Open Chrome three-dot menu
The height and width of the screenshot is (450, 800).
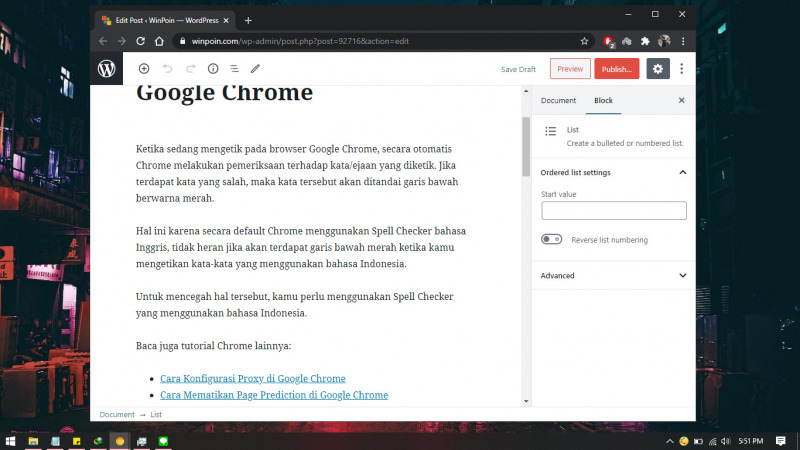(683, 41)
